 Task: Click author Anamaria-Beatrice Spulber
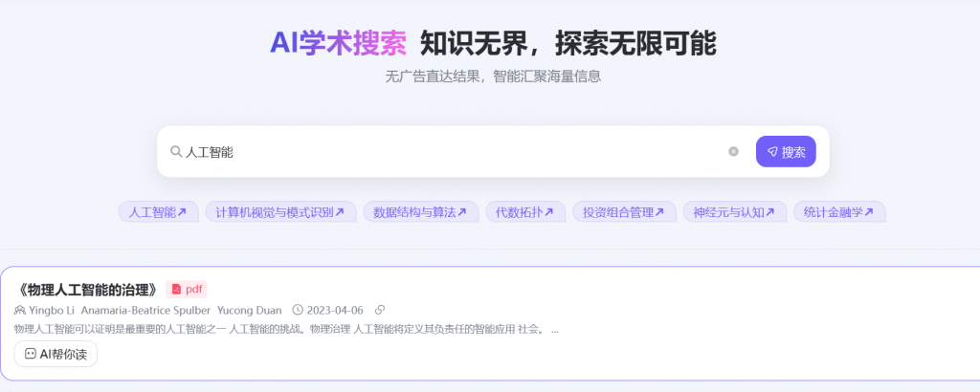145,310
